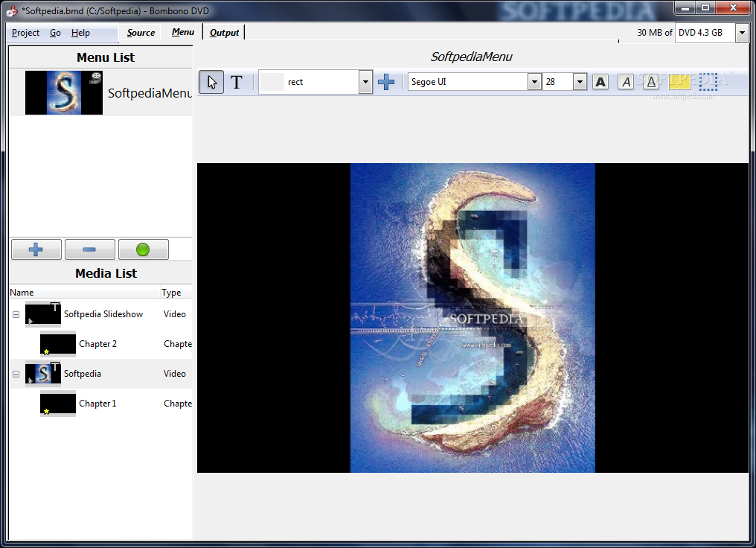The width and height of the screenshot is (756, 548).
Task: Open the DVD 4.3 GB disc size dropdown
Action: click(x=742, y=33)
